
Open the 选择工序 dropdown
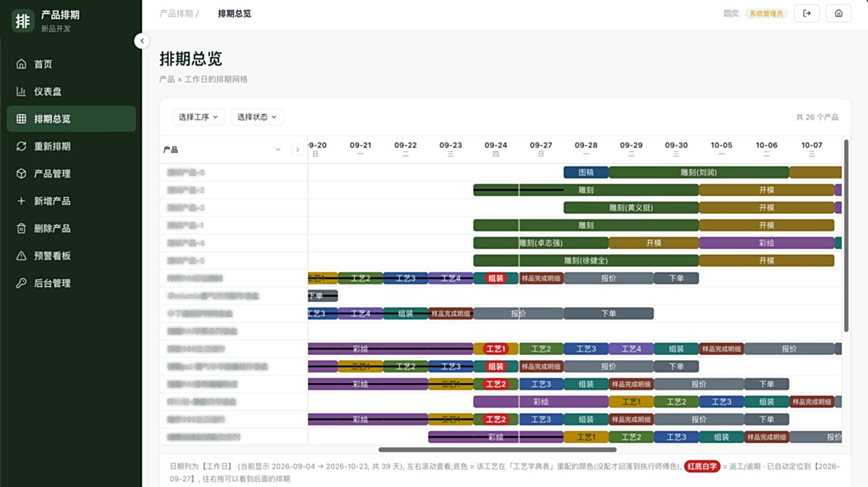point(199,117)
